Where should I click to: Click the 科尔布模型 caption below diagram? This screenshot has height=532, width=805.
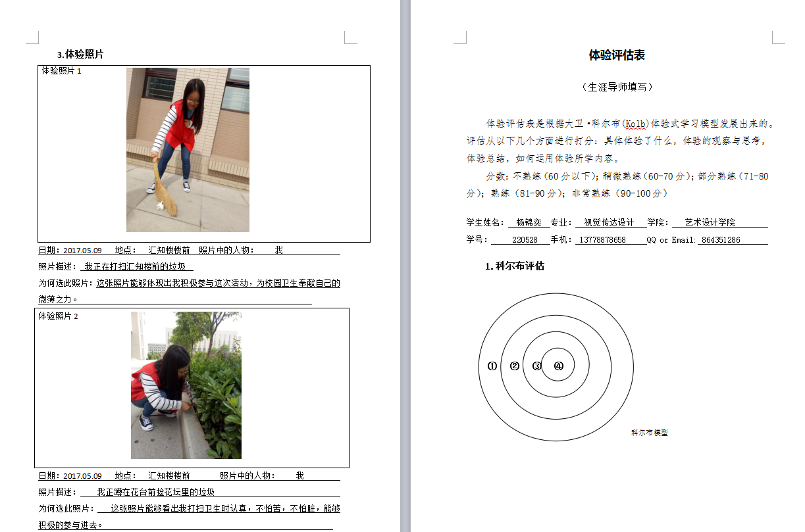coord(649,433)
